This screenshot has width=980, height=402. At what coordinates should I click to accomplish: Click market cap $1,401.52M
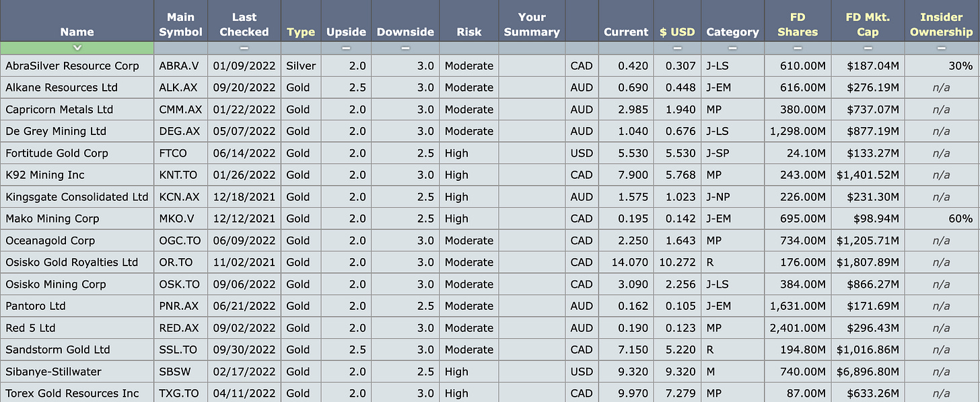click(x=868, y=175)
